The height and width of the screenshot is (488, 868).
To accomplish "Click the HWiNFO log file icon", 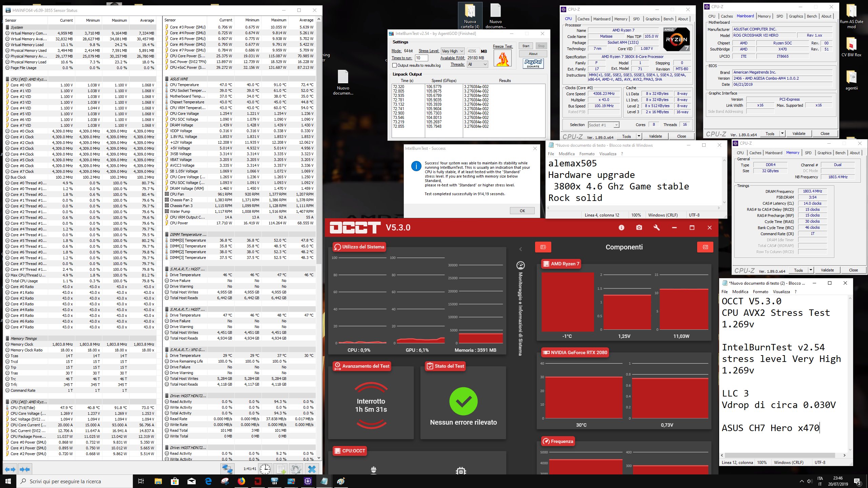I will click(281, 469).
